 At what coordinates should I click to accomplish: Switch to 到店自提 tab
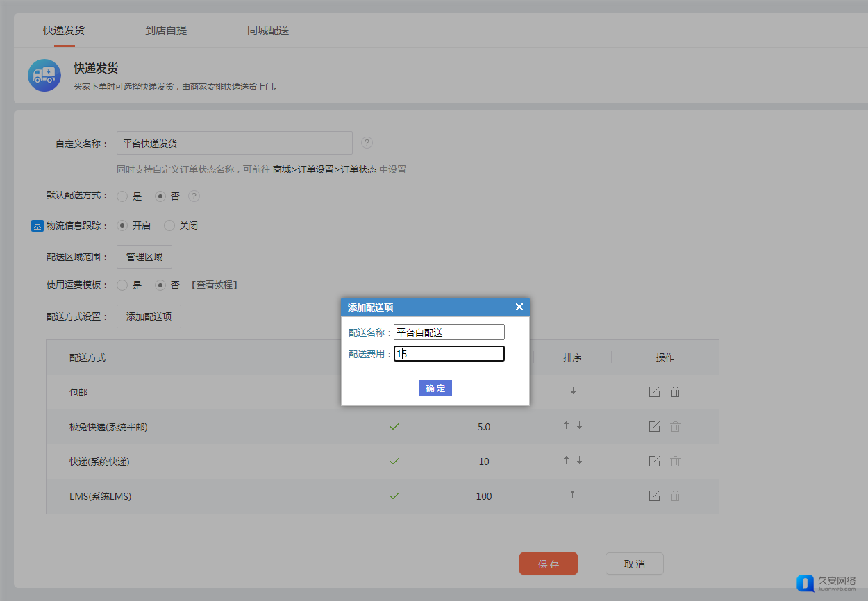(x=166, y=31)
